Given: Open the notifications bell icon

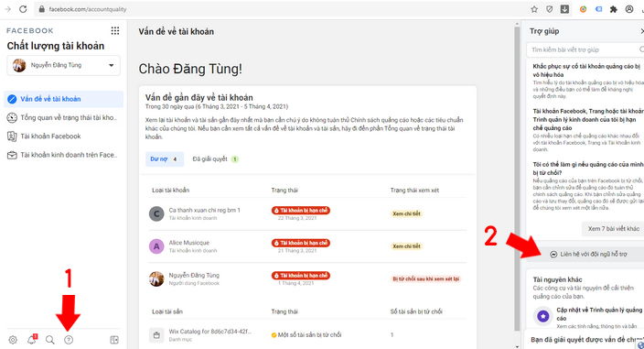Looking at the screenshot, I should tap(32, 340).
